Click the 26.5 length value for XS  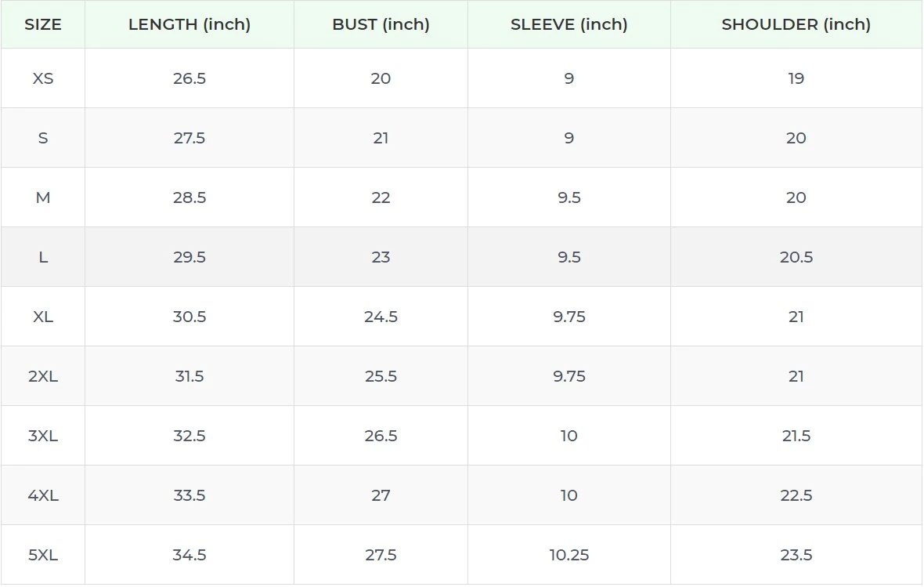(189, 78)
